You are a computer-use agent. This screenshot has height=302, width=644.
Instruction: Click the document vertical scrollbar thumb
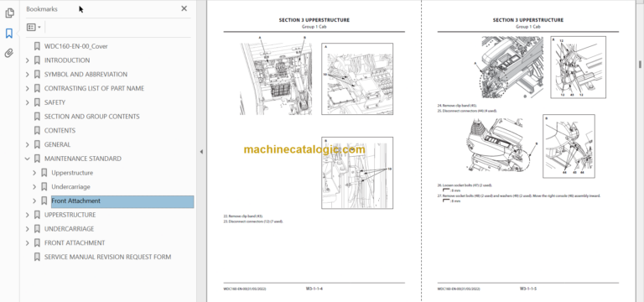click(640, 65)
